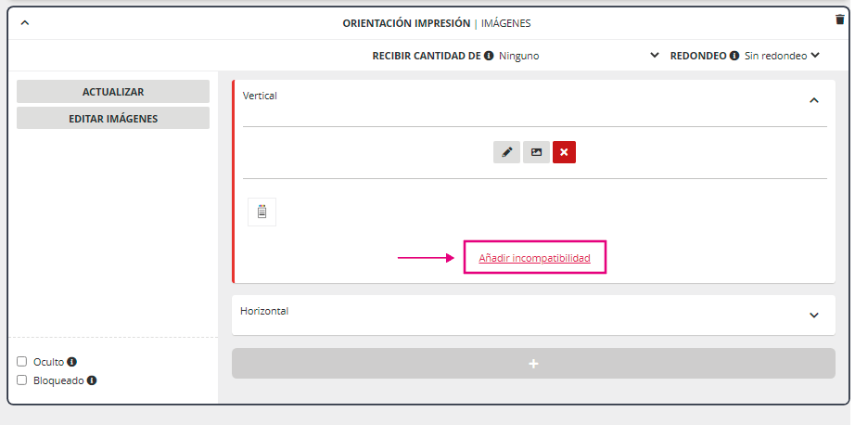
Task: Click info icon beside Recibir cantidad de
Action: coord(489,56)
